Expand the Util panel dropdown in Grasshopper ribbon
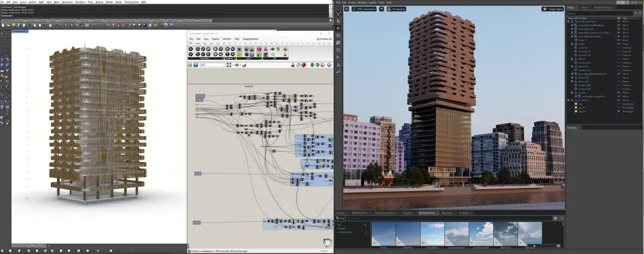This screenshot has width=644, height=254. pos(287,58)
